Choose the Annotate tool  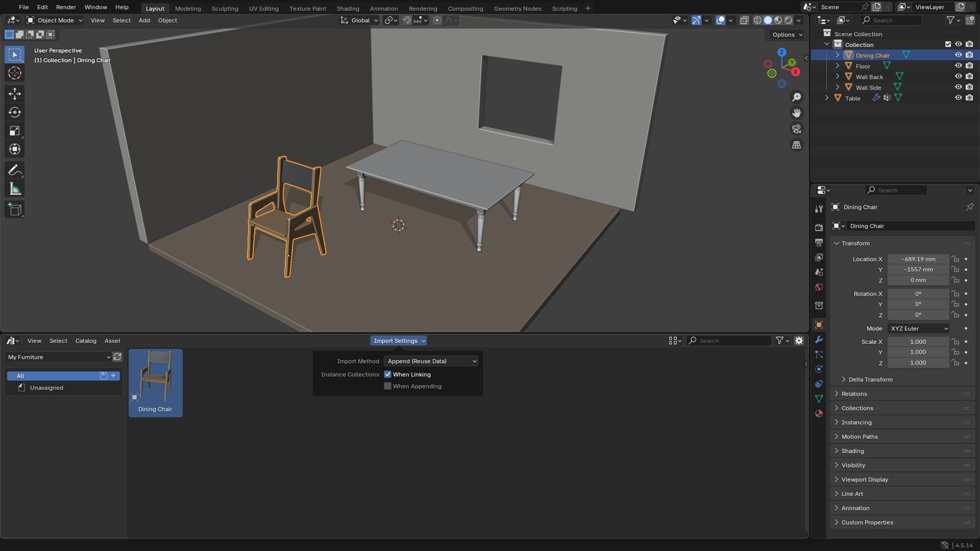15,170
